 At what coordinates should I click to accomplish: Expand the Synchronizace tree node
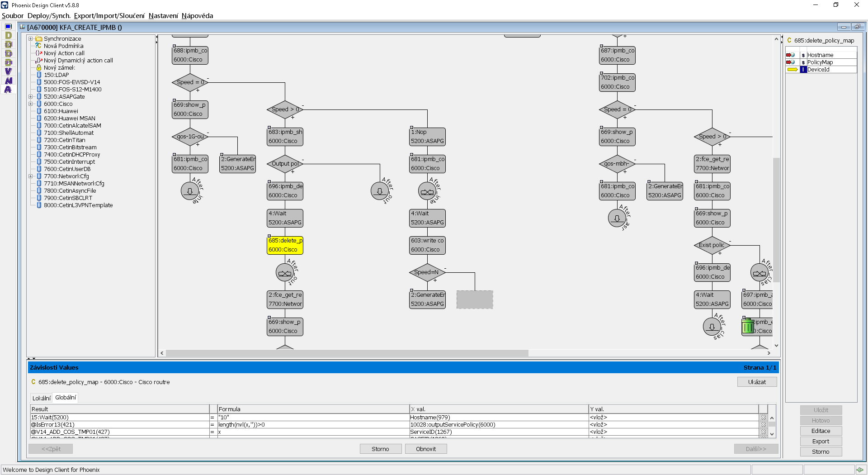[x=31, y=38]
